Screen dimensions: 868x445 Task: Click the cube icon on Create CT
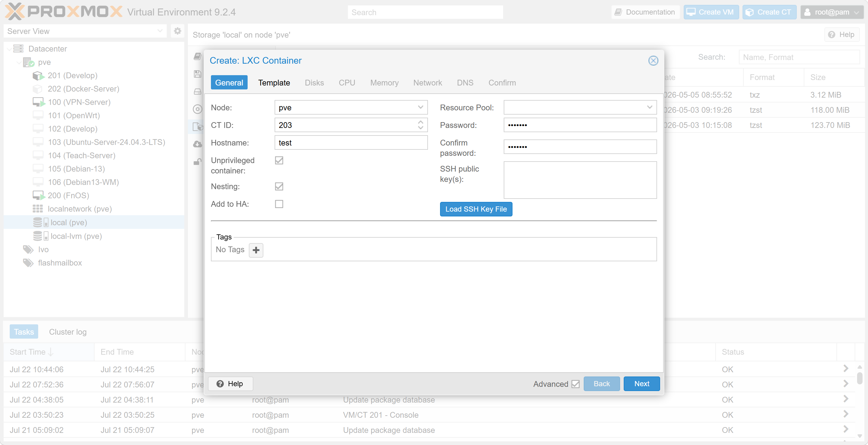point(749,12)
